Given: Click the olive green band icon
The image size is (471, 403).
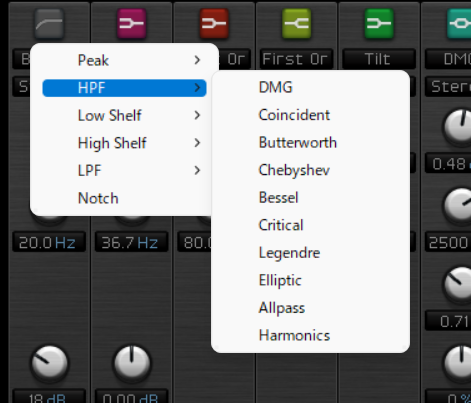Looking at the screenshot, I should point(297,23).
